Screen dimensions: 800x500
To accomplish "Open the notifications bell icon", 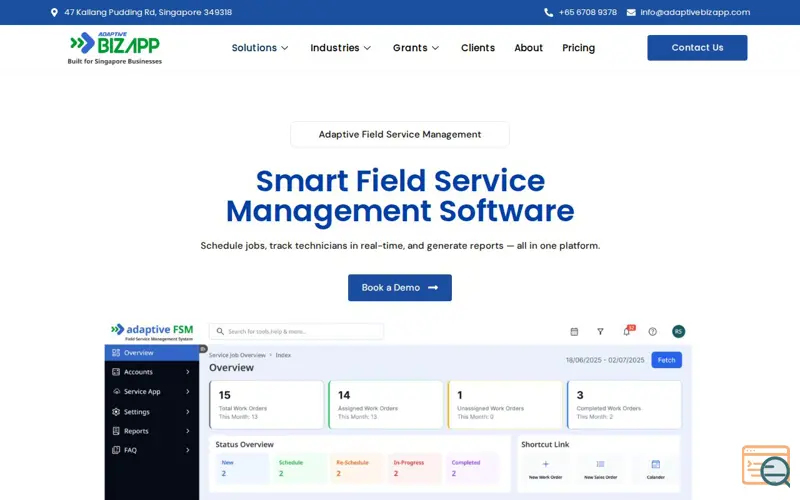I will point(627,332).
